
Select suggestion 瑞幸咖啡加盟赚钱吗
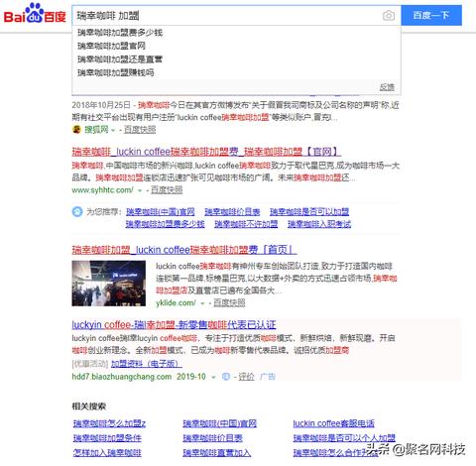click(x=116, y=72)
